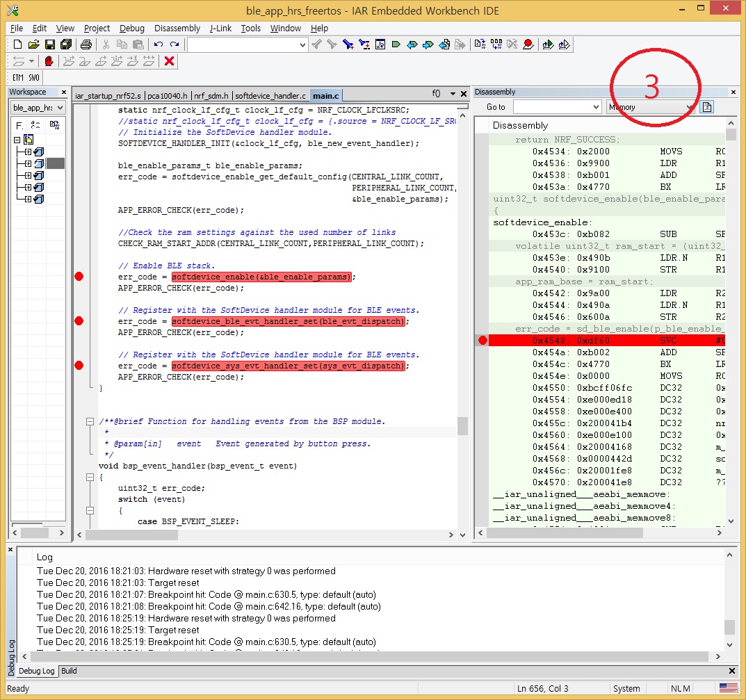This screenshot has width=746, height=700.
Task: Click the Debug Log tab
Action: coord(37,671)
